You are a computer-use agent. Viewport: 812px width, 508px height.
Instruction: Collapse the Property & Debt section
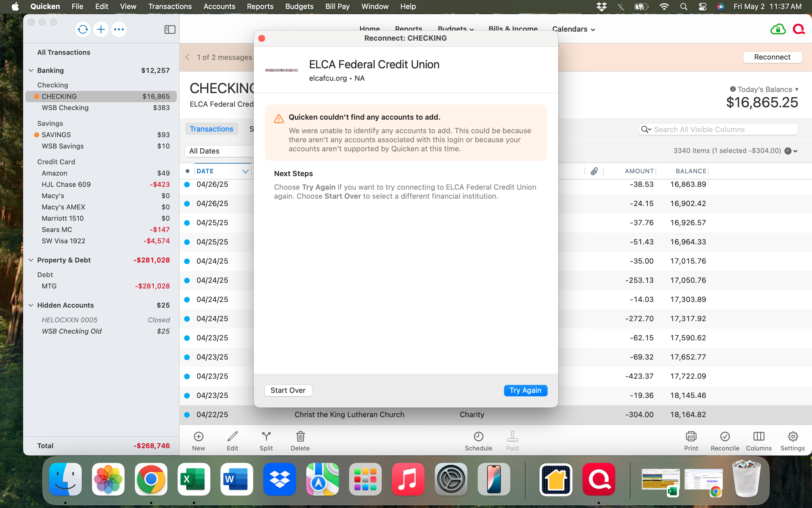click(31, 260)
